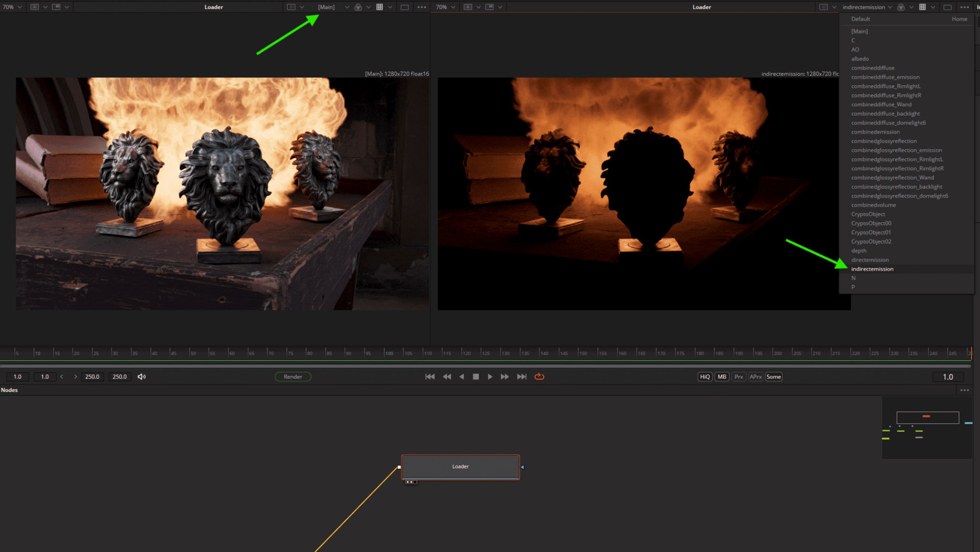
Task: Mute audio with the speaker icon
Action: [x=141, y=377]
